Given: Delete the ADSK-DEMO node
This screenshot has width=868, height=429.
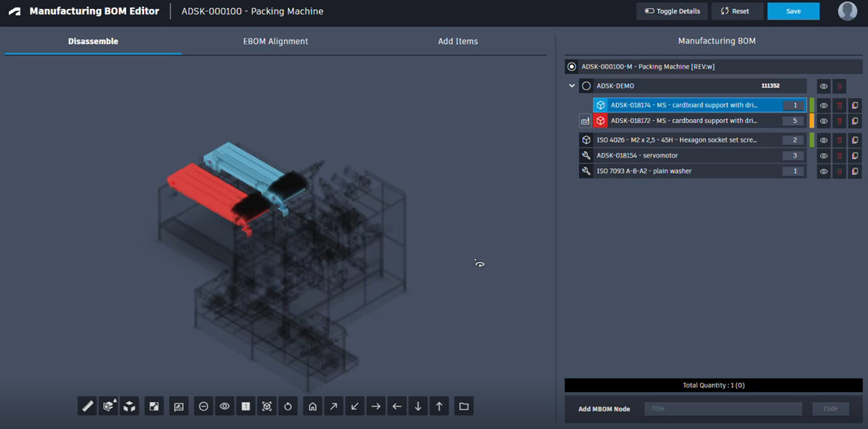Looking at the screenshot, I should click(839, 87).
